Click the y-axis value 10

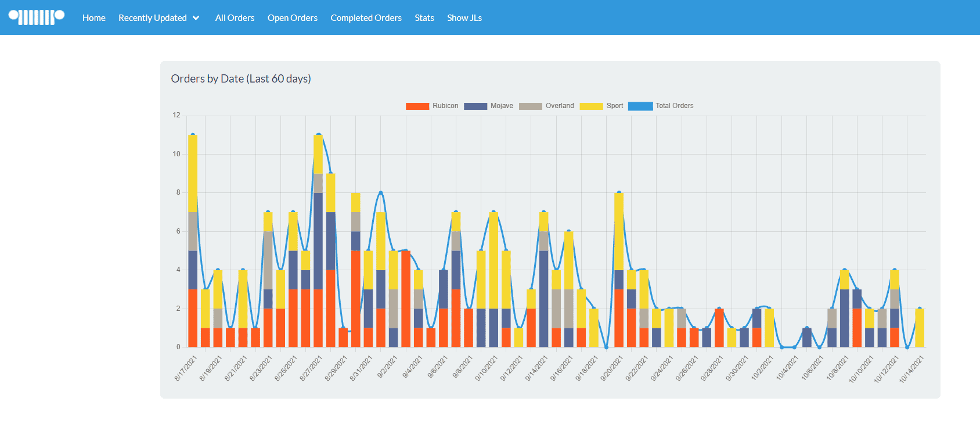click(x=176, y=154)
